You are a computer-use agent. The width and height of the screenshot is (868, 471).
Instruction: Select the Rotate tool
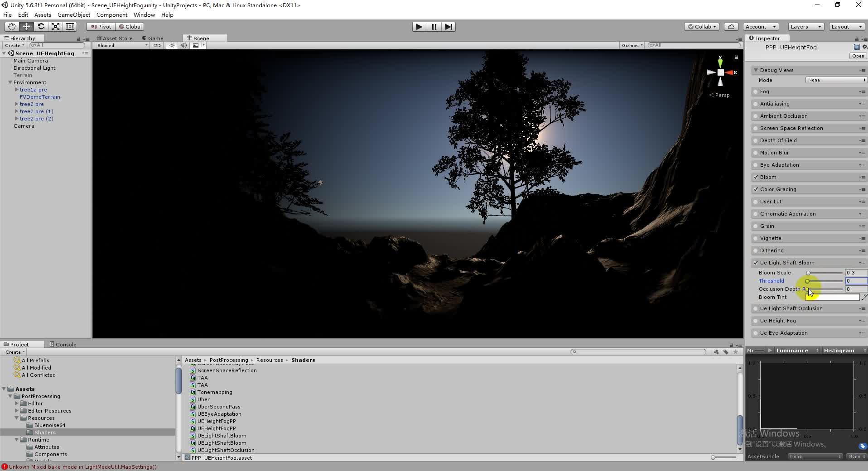pyautogui.click(x=41, y=26)
